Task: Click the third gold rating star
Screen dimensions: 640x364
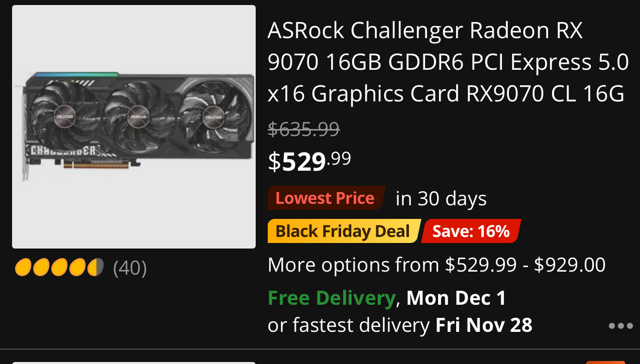Action: click(59, 268)
